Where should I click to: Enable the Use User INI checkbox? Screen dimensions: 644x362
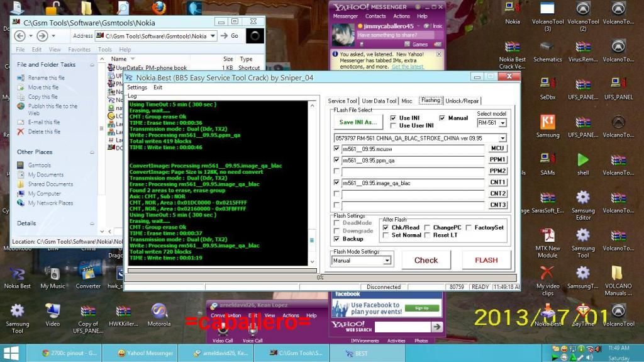tap(393, 126)
